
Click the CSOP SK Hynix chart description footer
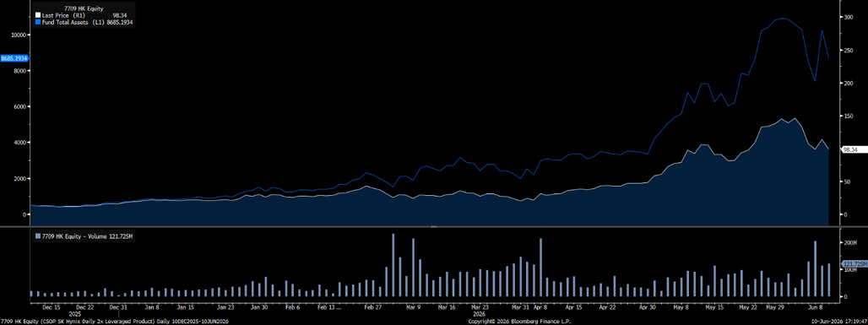coord(115,321)
